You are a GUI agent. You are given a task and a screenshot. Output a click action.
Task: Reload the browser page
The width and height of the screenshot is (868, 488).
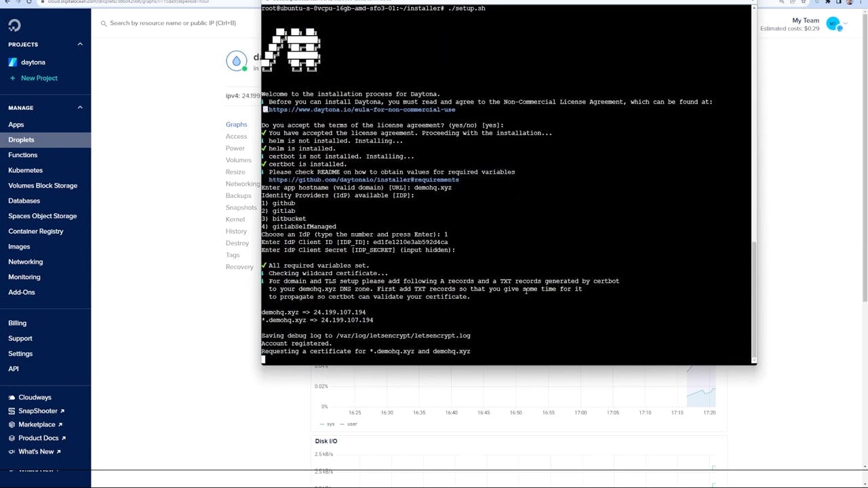(x=29, y=2)
